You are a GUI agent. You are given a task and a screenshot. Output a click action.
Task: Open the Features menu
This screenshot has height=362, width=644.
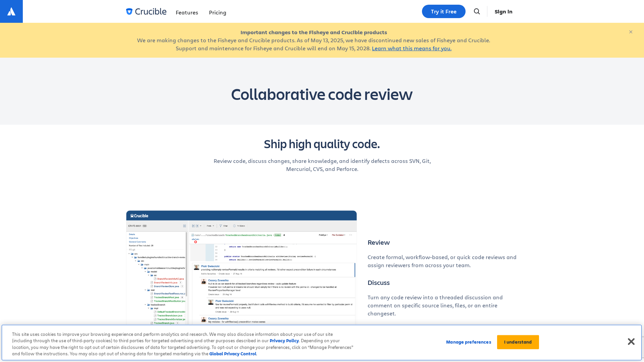pos(187,12)
